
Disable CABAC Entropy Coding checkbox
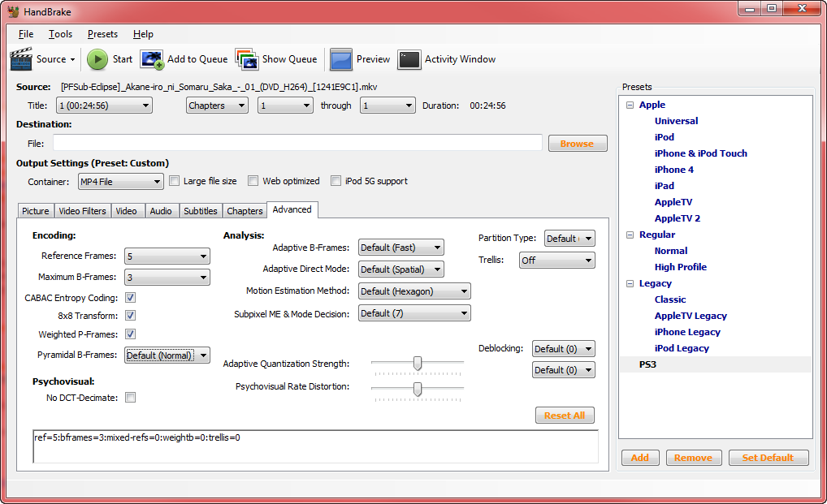tap(130, 298)
